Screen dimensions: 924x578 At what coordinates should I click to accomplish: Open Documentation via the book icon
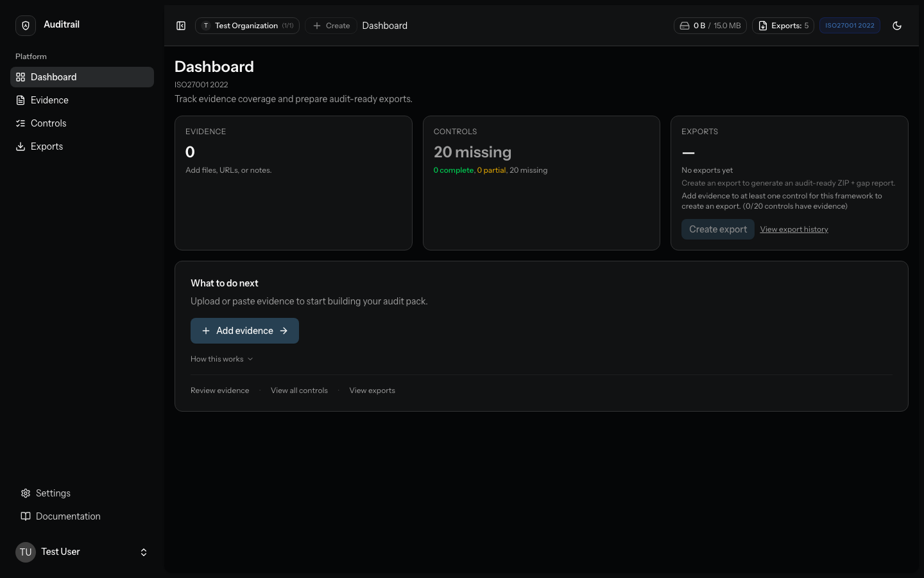(x=25, y=516)
